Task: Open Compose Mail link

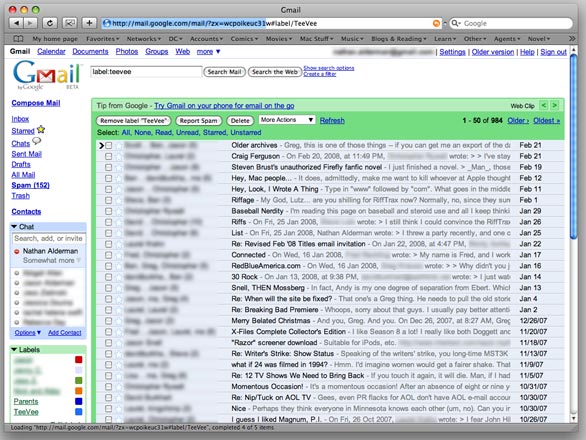Action: tap(36, 103)
